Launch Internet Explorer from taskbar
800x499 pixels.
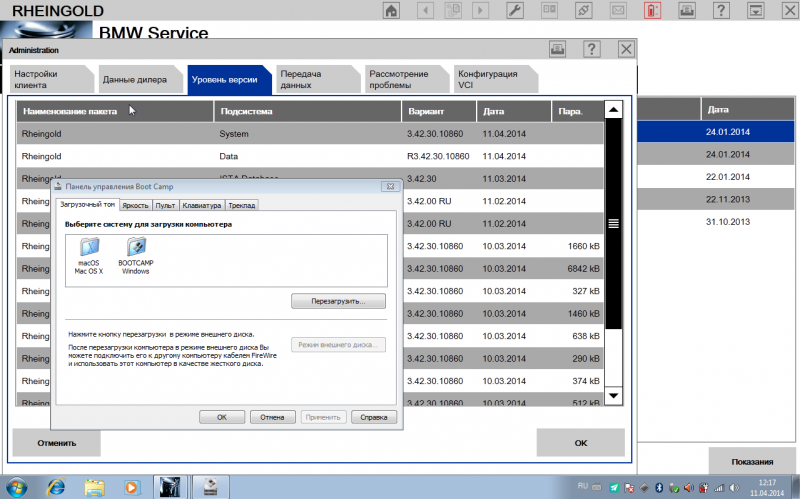tap(56, 487)
